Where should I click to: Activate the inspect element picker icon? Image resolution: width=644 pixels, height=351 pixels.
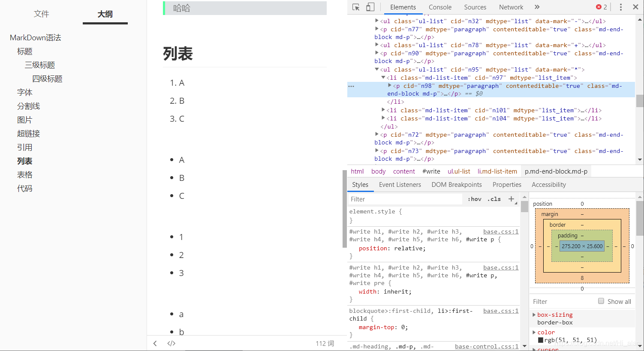(356, 7)
